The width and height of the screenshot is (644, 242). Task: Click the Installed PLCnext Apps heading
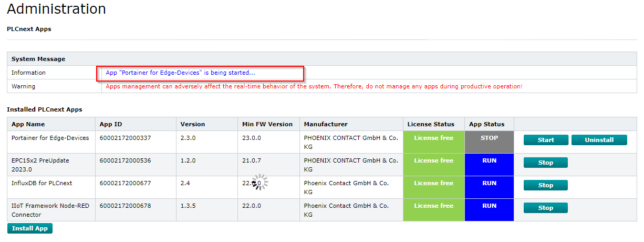[45, 109]
